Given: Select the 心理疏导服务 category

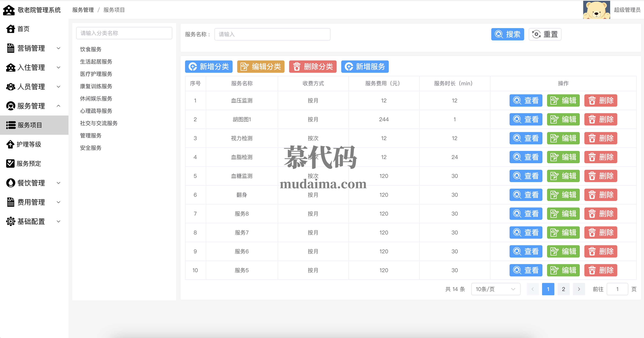Looking at the screenshot, I should [x=96, y=111].
